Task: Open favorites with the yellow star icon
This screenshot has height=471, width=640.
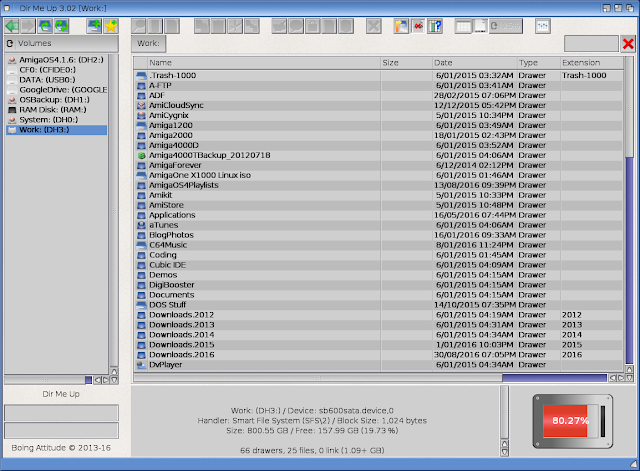Action: [111, 26]
